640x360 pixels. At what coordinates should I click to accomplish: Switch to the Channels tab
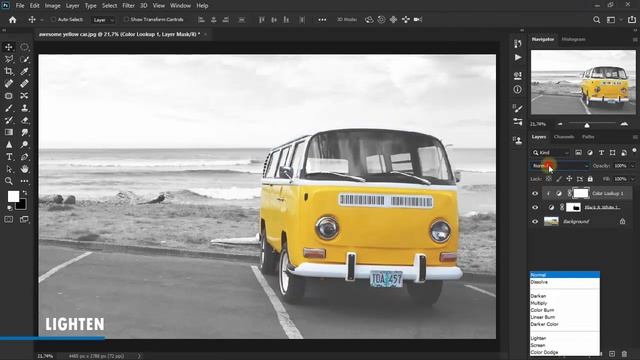click(x=564, y=137)
